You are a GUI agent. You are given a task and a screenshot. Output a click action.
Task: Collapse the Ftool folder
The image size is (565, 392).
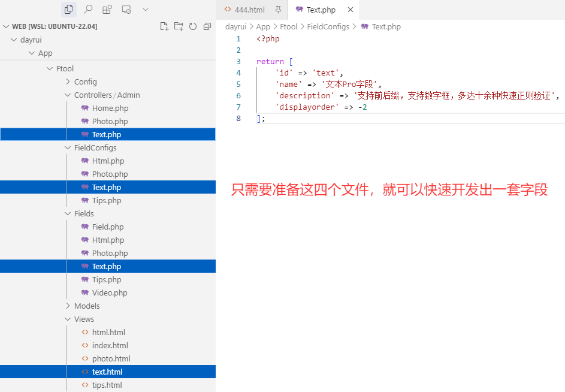(x=50, y=68)
